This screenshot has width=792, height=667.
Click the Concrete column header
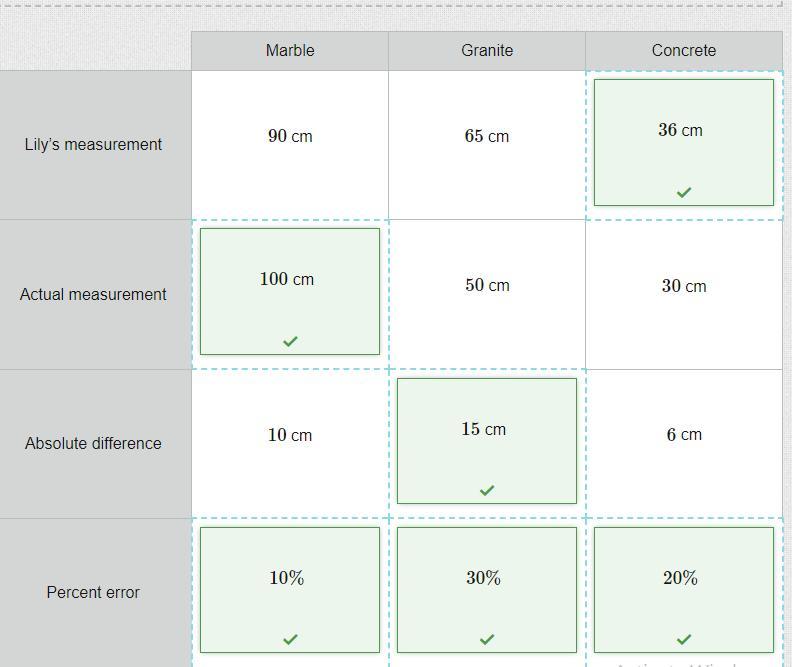(x=684, y=50)
